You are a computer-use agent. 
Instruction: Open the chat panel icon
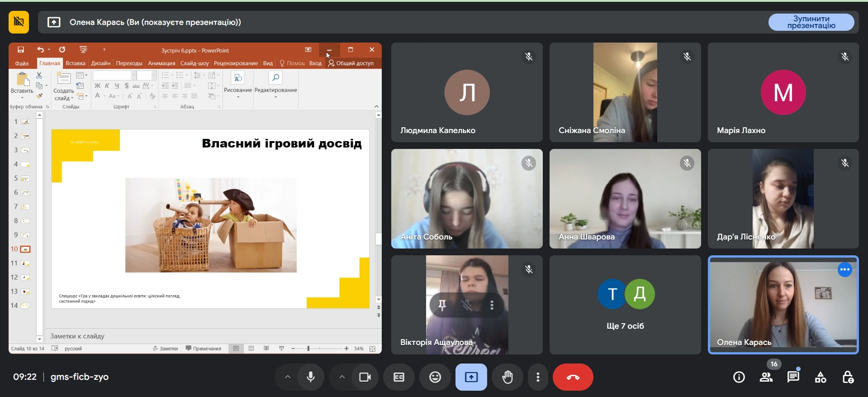pyautogui.click(x=793, y=377)
